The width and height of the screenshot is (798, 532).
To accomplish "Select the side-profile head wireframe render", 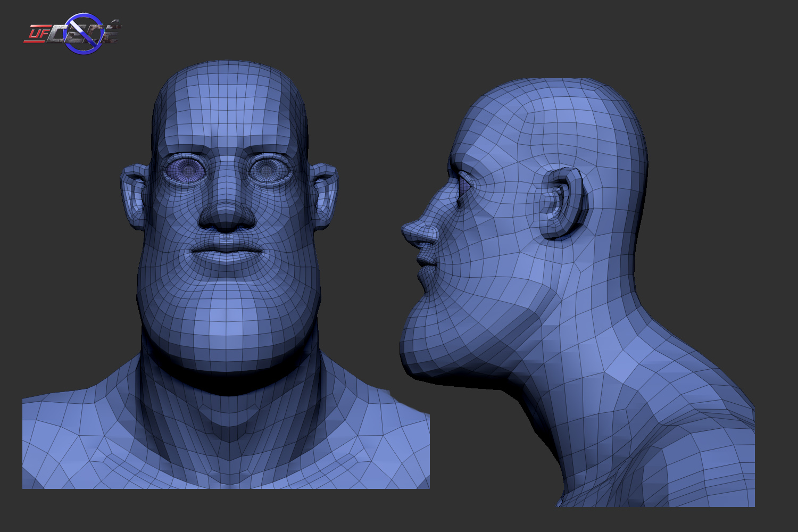I will 577,293.
